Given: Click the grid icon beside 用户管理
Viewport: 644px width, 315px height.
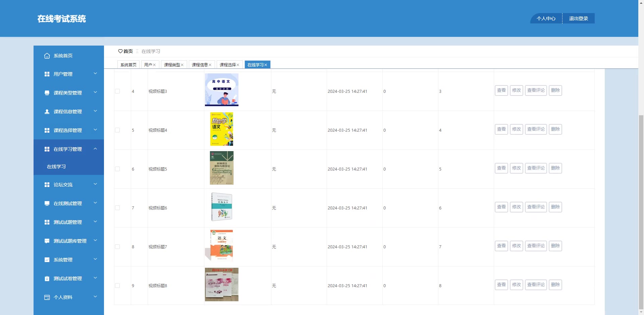Looking at the screenshot, I should click(47, 74).
